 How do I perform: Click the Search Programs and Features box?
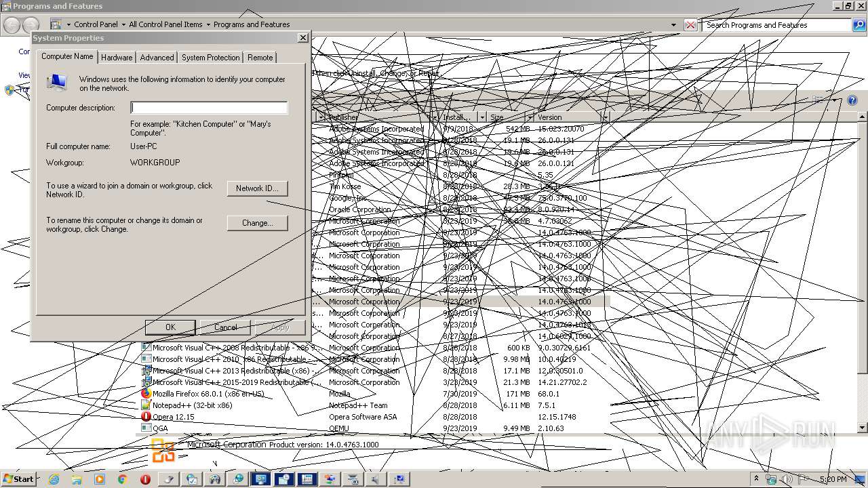(778, 25)
